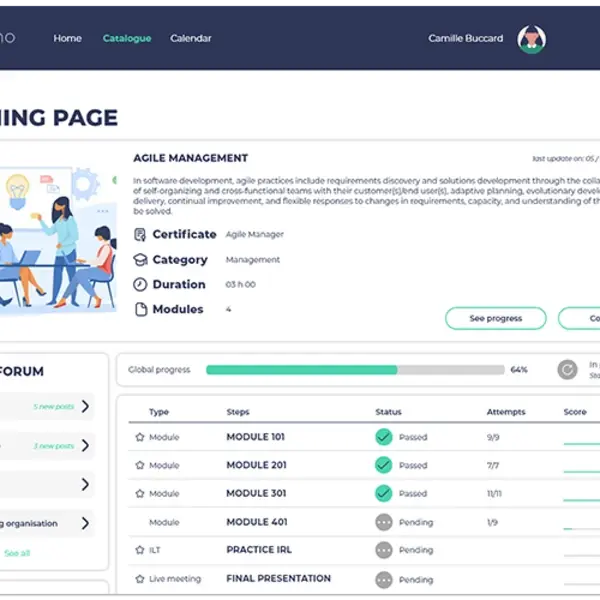The height and width of the screenshot is (600, 600).
Task: Click the Global progress bar
Action: tap(355, 370)
